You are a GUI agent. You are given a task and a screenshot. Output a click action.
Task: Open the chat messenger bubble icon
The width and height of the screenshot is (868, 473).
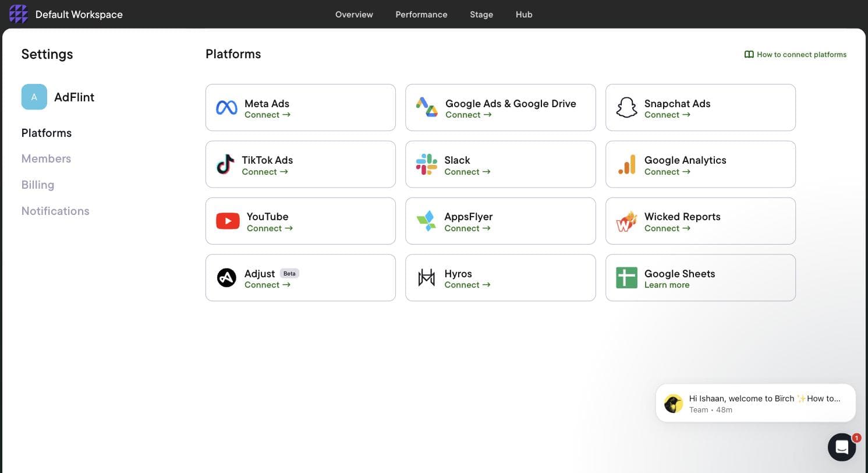842,447
